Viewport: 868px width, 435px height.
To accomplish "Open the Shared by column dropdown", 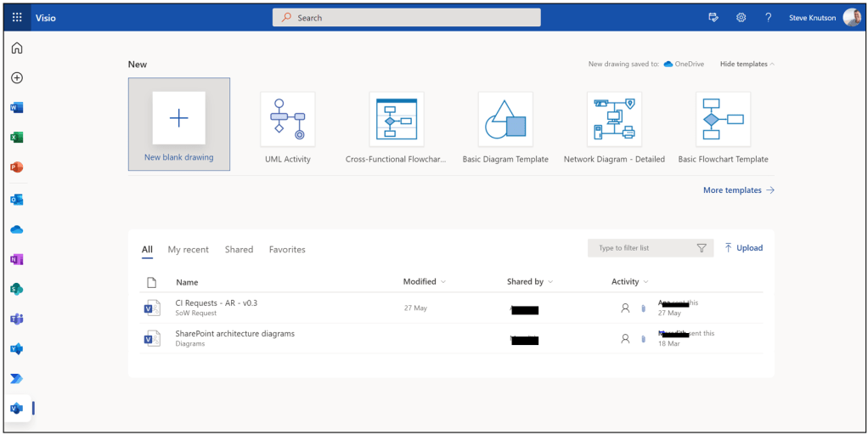I will [550, 282].
